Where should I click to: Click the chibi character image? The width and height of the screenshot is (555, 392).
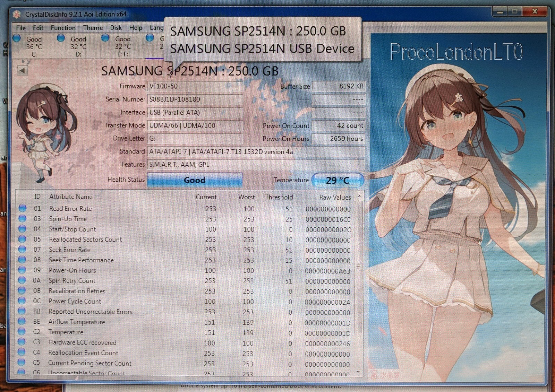[x=47, y=132]
